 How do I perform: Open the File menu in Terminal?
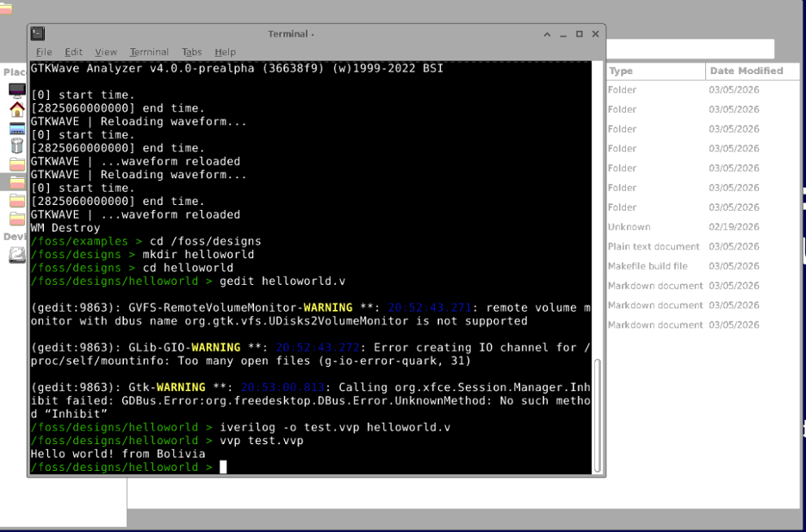43,53
